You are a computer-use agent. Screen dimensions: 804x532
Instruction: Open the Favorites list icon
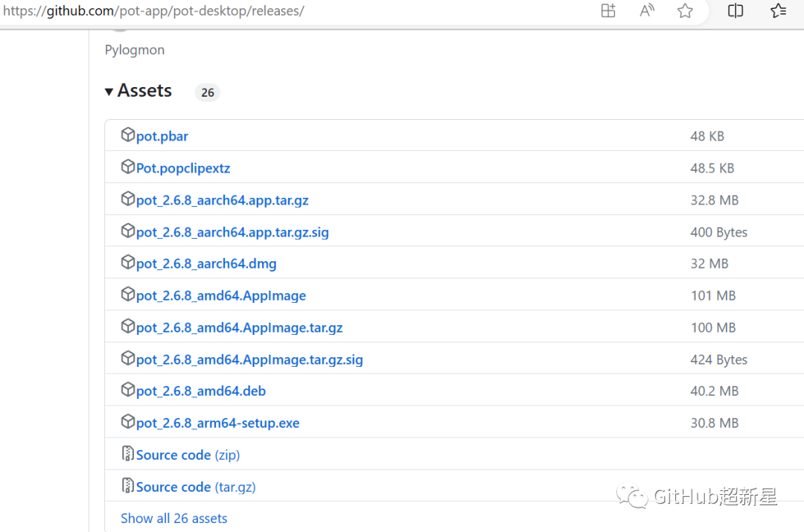point(778,10)
